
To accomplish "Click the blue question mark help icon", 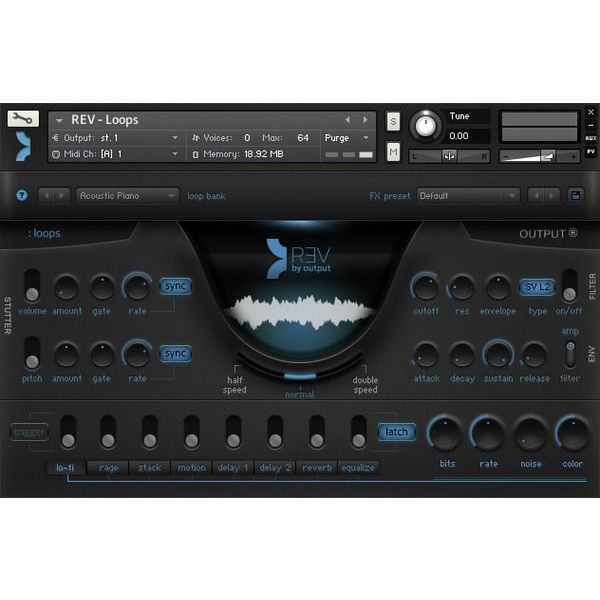I will (x=22, y=196).
